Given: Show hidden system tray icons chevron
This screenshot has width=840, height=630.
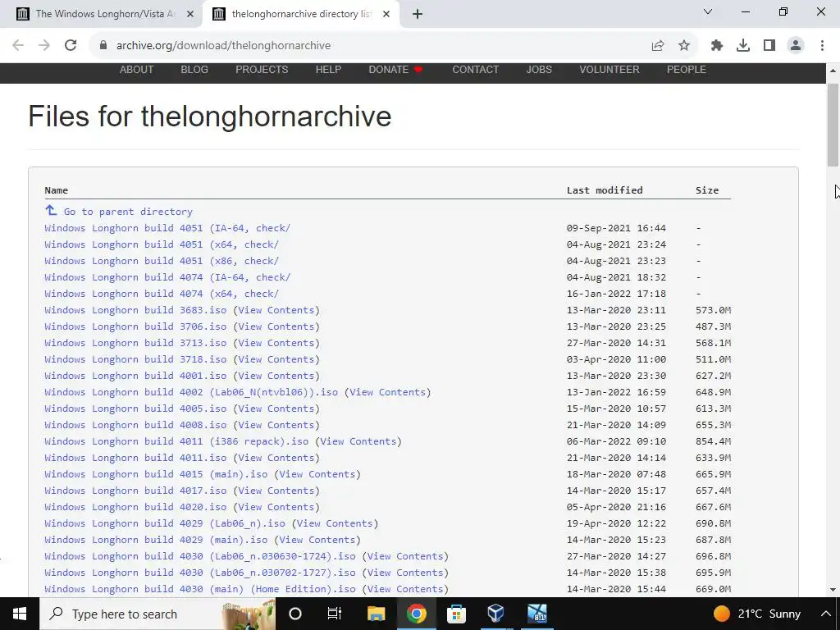Looking at the screenshot, I should 825,614.
